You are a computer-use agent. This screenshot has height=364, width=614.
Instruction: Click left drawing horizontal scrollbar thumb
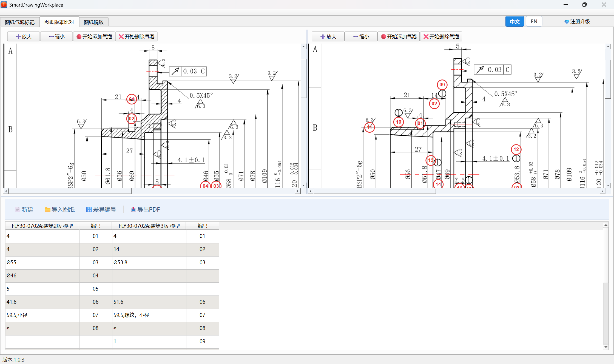(70, 191)
